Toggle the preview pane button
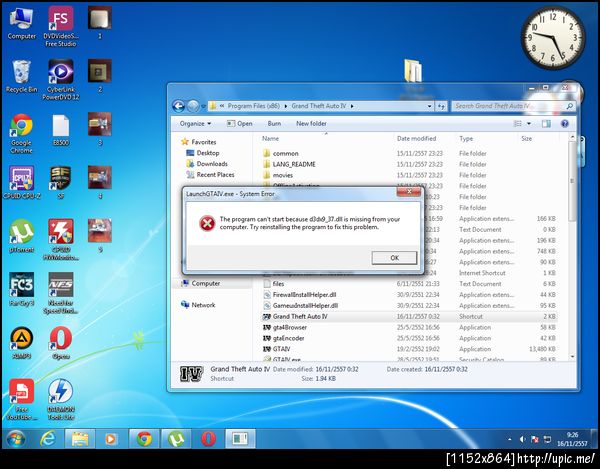600x469 pixels. point(546,124)
